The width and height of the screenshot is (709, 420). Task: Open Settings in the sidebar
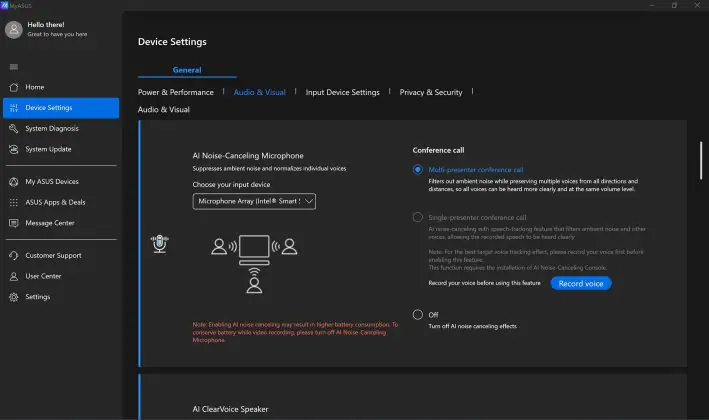(61, 297)
